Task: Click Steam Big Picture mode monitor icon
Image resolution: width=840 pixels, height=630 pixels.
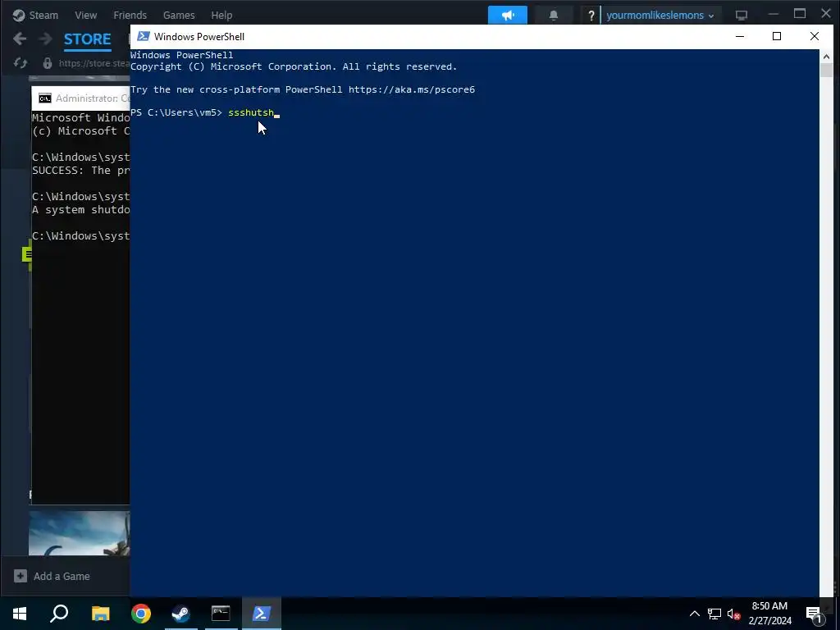Action: point(742,15)
